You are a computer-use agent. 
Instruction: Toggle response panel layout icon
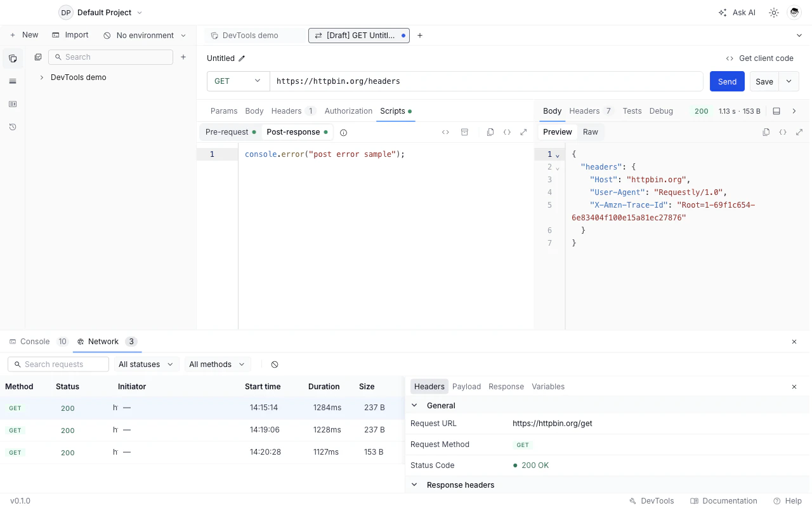[776, 111]
